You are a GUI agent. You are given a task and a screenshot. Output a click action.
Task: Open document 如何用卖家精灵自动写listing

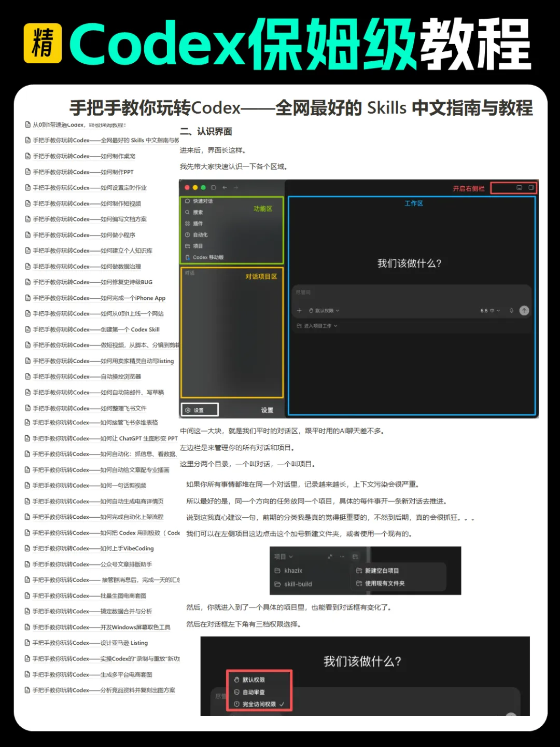(100, 361)
